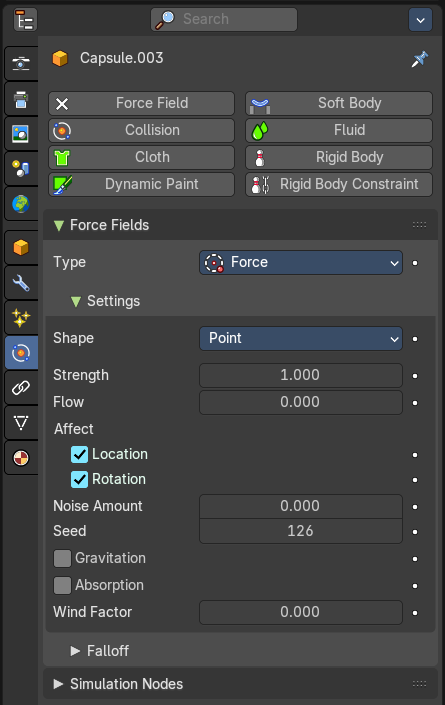Open the Modifiers wrench tab

[21, 283]
